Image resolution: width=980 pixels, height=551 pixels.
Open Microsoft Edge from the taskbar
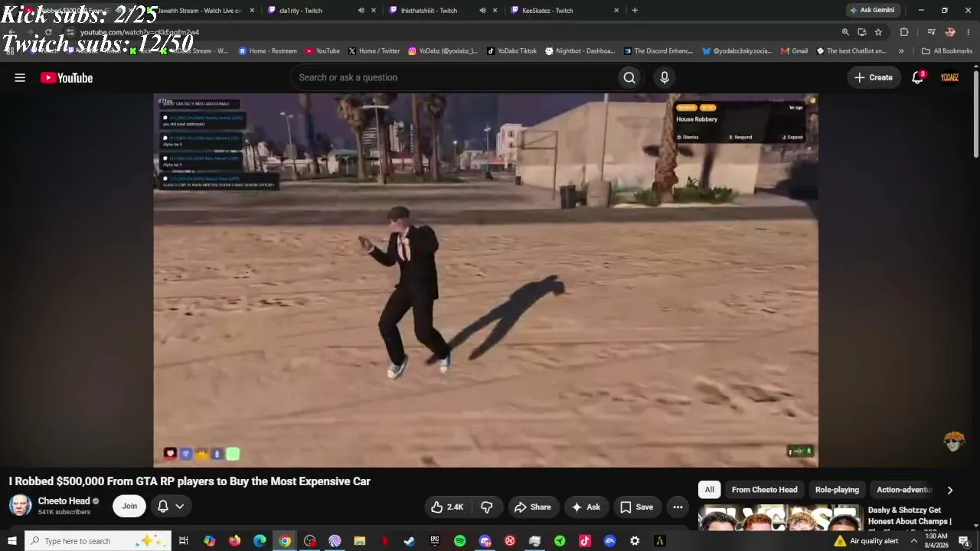pyautogui.click(x=260, y=541)
